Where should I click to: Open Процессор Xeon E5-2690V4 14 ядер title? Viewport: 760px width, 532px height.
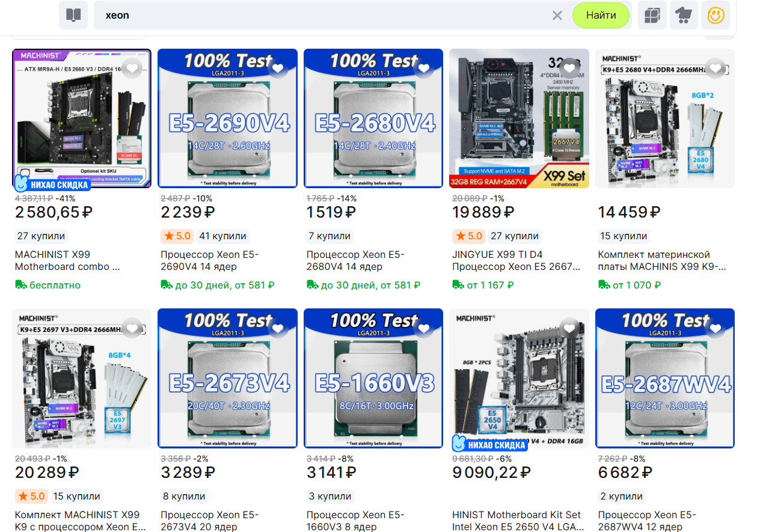click(x=209, y=260)
